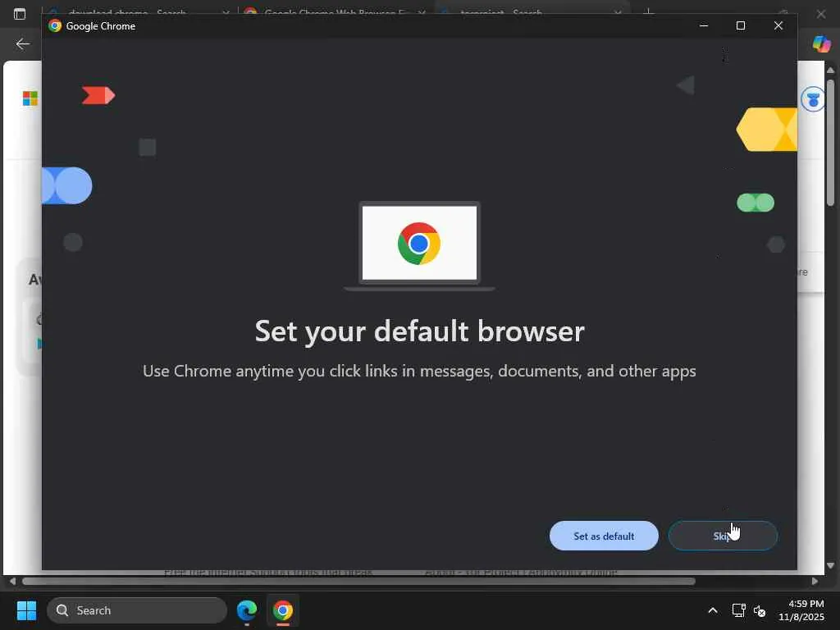Maximize the Google Chrome setup window
Screen dimensions: 840x630
741,25
